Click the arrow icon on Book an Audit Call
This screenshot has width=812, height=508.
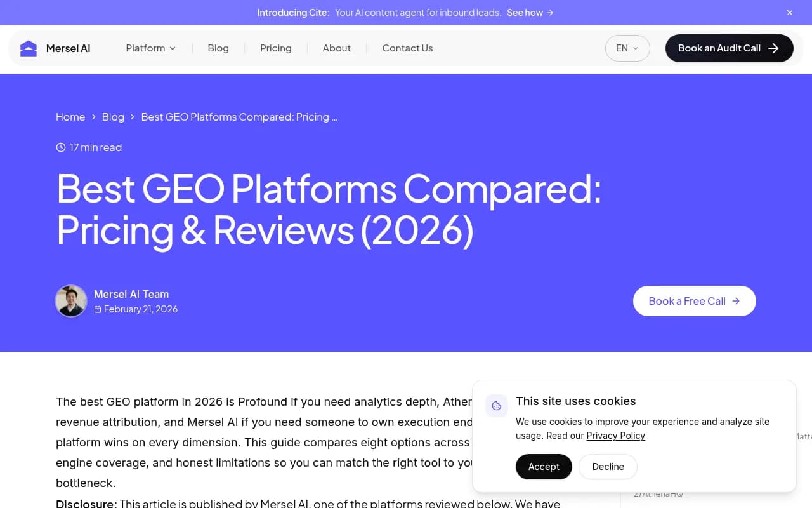[773, 48]
